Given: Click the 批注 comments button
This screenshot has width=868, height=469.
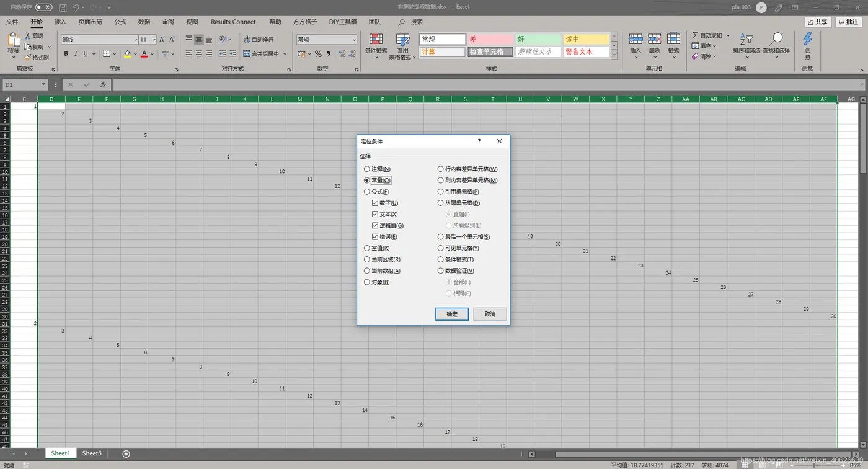Looking at the screenshot, I should click(849, 22).
